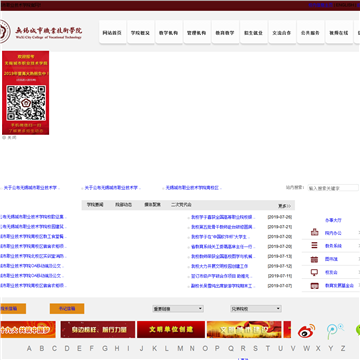Switch to the 学院要闻 news tab
This screenshot has width=360, height=360.
click(95, 205)
